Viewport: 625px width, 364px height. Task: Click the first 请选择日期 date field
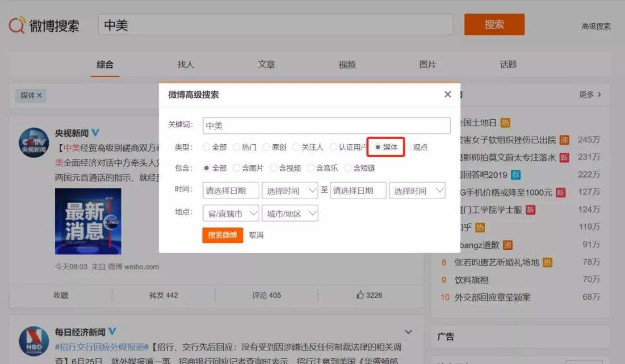[231, 190]
